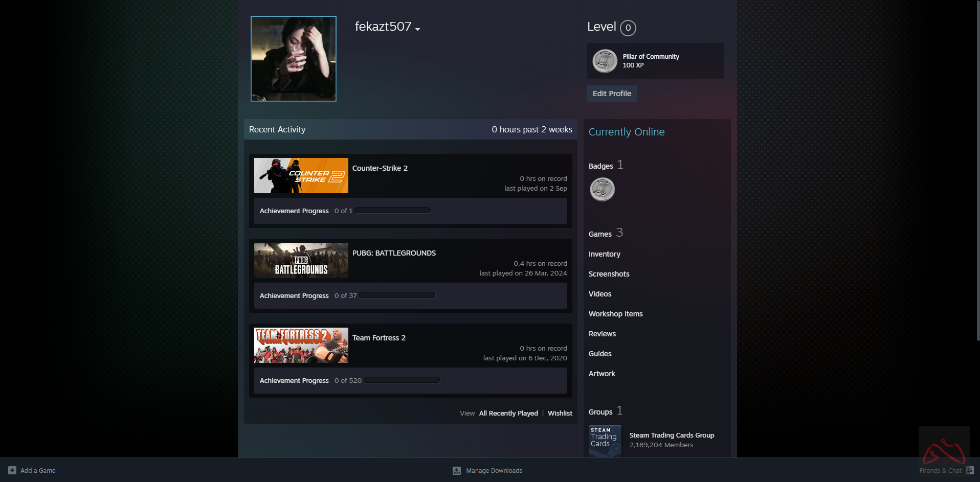This screenshot has width=980, height=482.
Task: Click the PUBG: BATTLEGROUNDS banner image
Action: tap(301, 260)
